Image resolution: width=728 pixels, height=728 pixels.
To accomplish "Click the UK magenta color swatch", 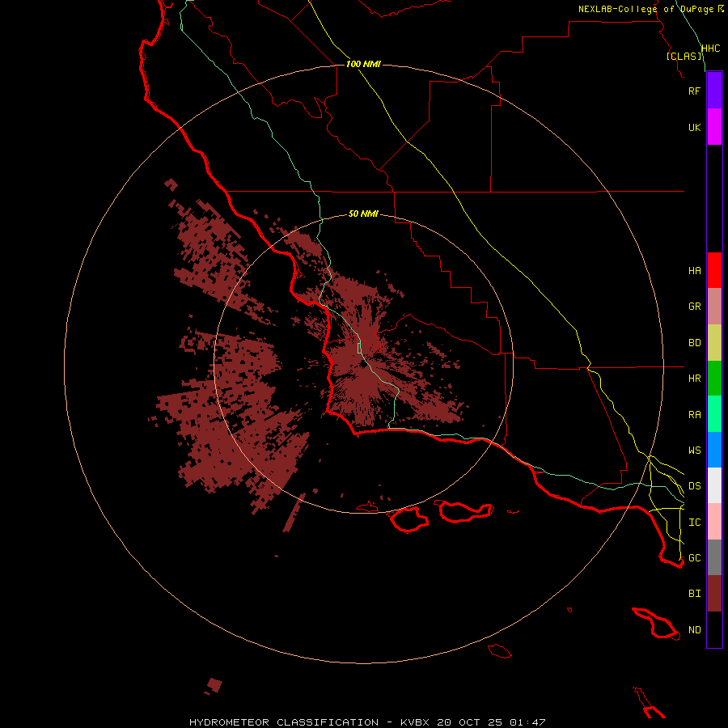I will pyautogui.click(x=714, y=127).
